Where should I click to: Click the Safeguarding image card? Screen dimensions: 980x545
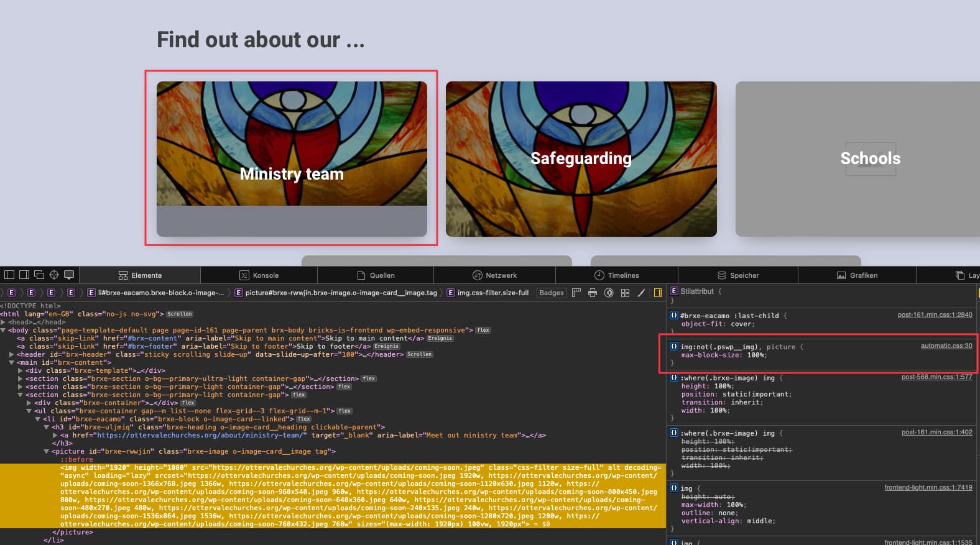pos(581,158)
